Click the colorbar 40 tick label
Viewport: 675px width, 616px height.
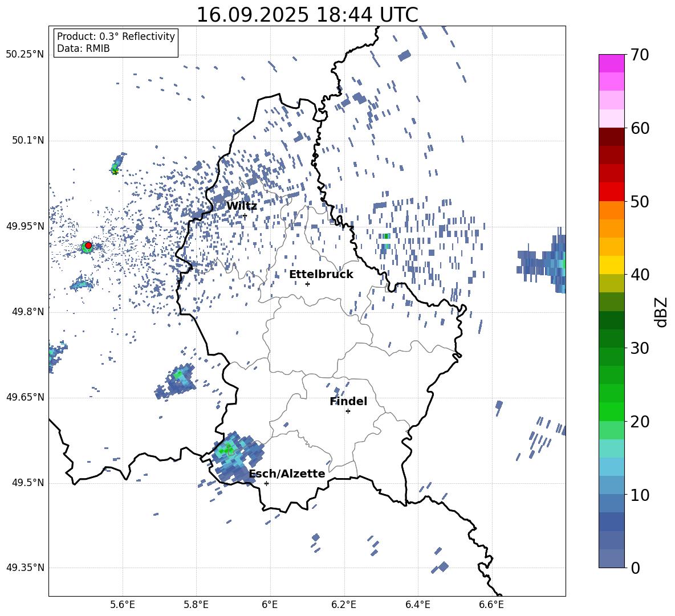click(x=640, y=275)
